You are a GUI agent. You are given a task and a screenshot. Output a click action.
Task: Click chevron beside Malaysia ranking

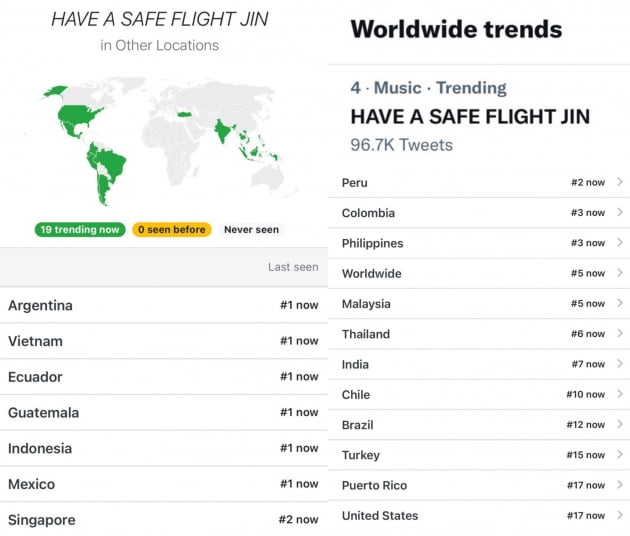(620, 303)
